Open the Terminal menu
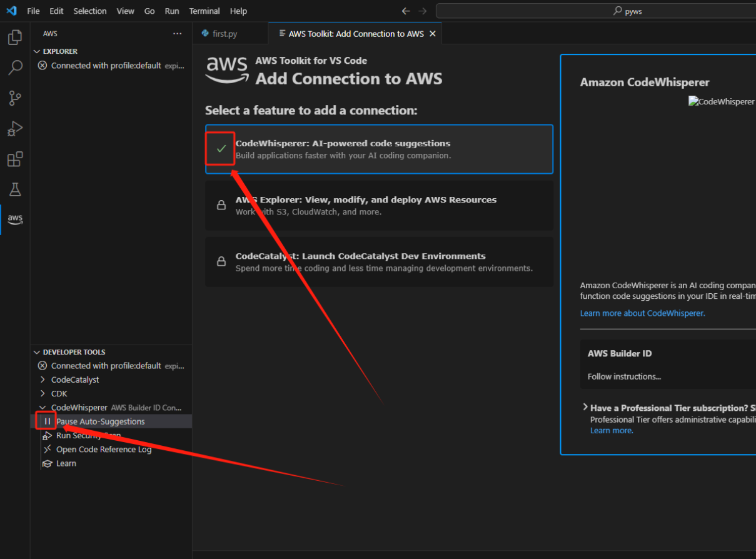 click(204, 11)
